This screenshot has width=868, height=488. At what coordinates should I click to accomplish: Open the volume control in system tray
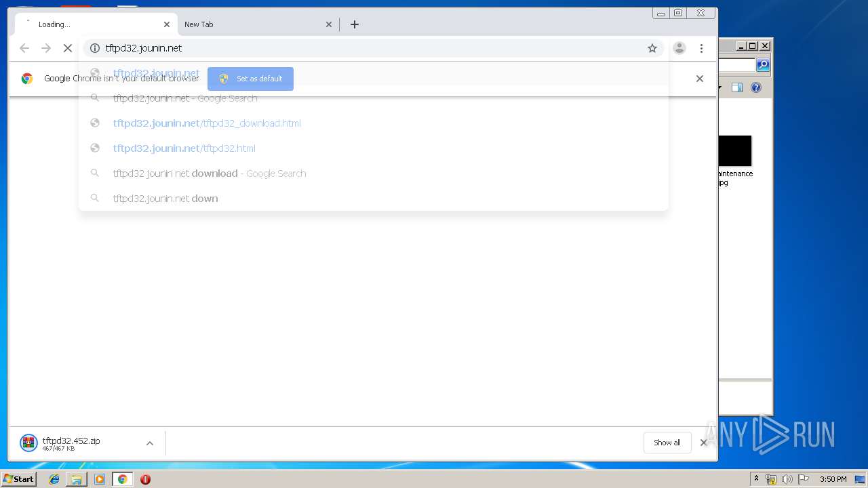[x=787, y=479]
